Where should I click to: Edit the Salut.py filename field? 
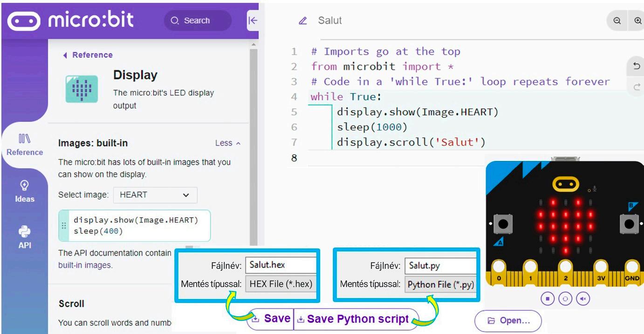440,265
